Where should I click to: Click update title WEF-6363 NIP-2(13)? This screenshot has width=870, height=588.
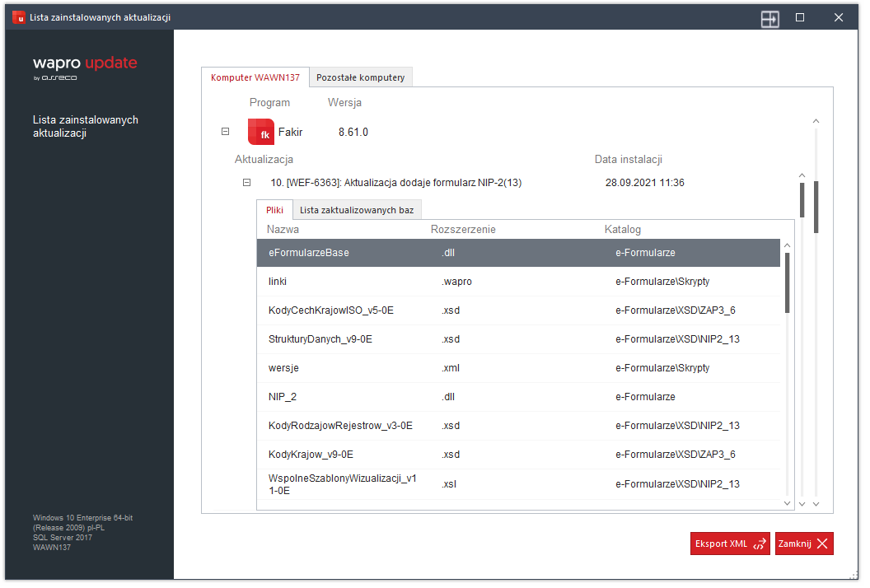click(396, 183)
